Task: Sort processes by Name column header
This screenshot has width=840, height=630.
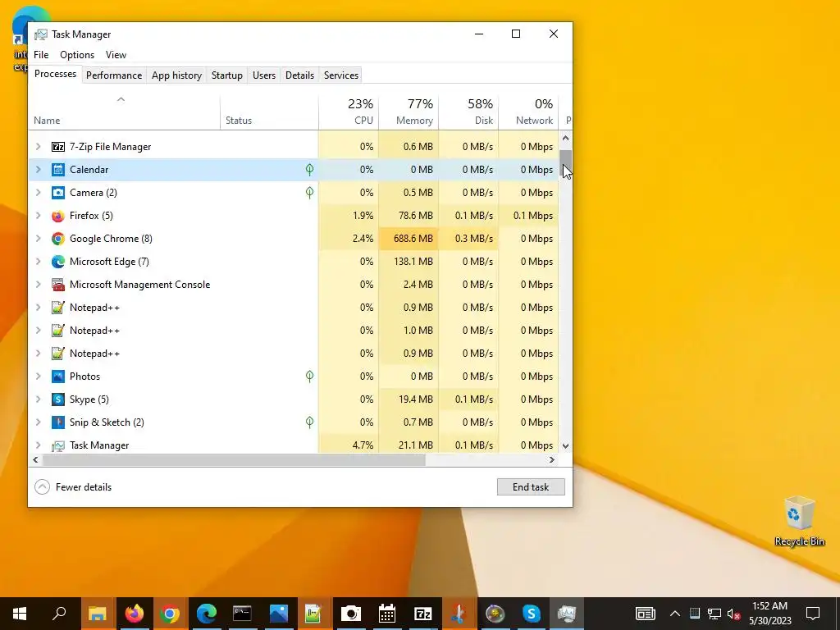Action: pyautogui.click(x=125, y=112)
